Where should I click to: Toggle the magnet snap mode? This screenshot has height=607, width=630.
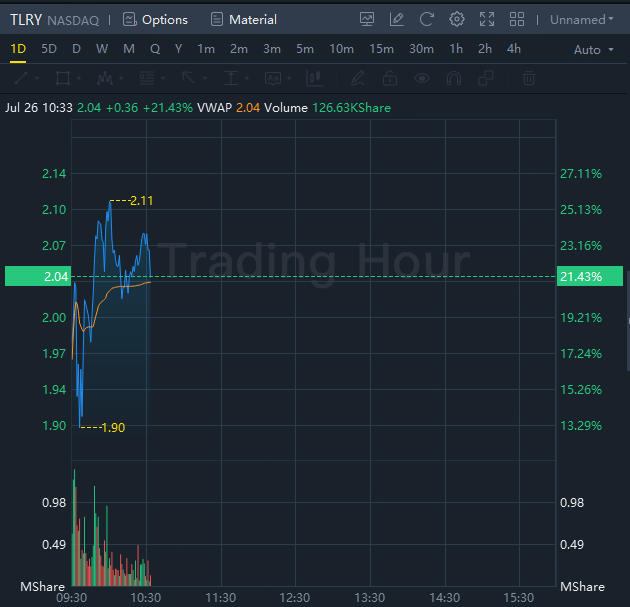(454, 78)
